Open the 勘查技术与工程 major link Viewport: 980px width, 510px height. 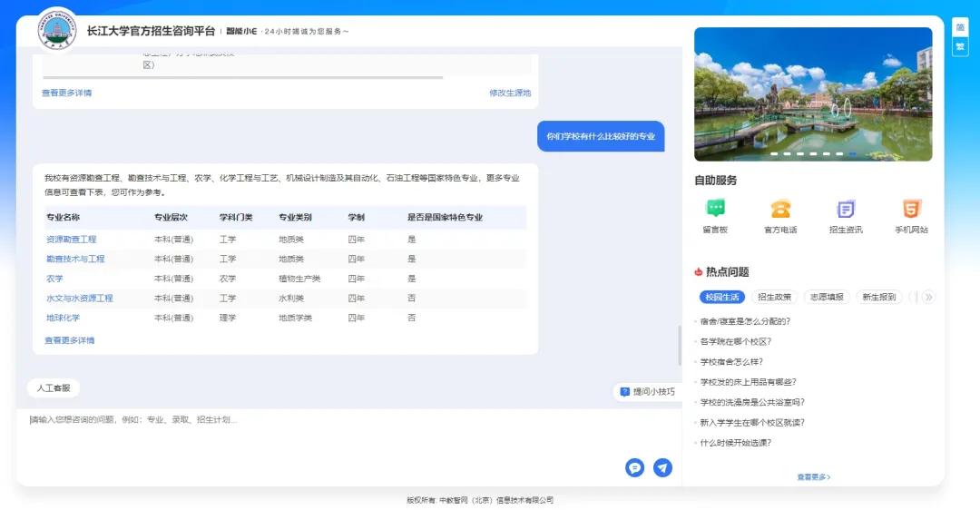75,259
